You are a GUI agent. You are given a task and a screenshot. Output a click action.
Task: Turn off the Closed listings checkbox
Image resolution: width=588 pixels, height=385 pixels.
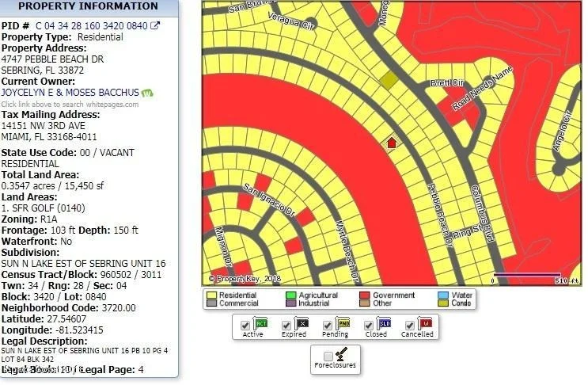click(369, 326)
